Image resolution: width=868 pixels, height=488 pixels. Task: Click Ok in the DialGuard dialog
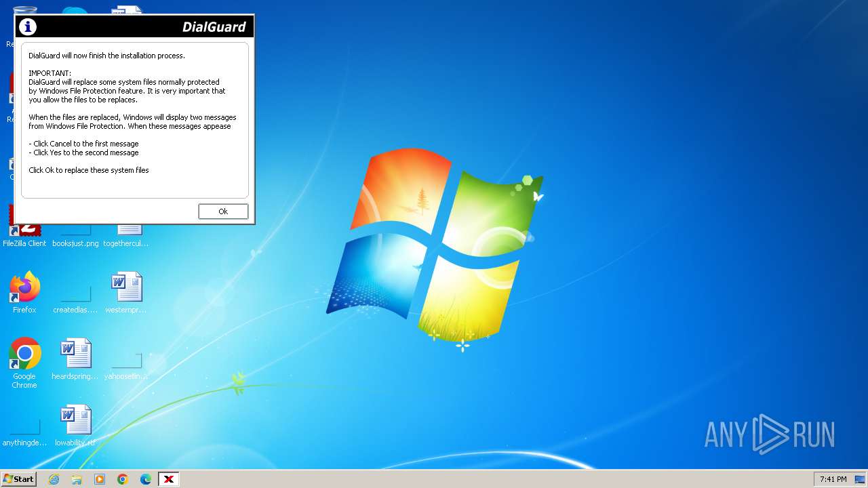[x=223, y=211]
